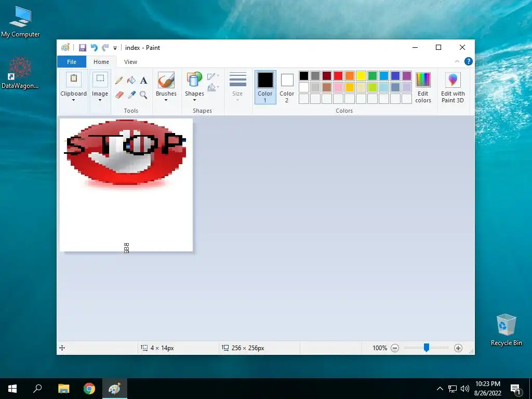
Task: Click the Paint taskbar button
Action: (x=115, y=389)
